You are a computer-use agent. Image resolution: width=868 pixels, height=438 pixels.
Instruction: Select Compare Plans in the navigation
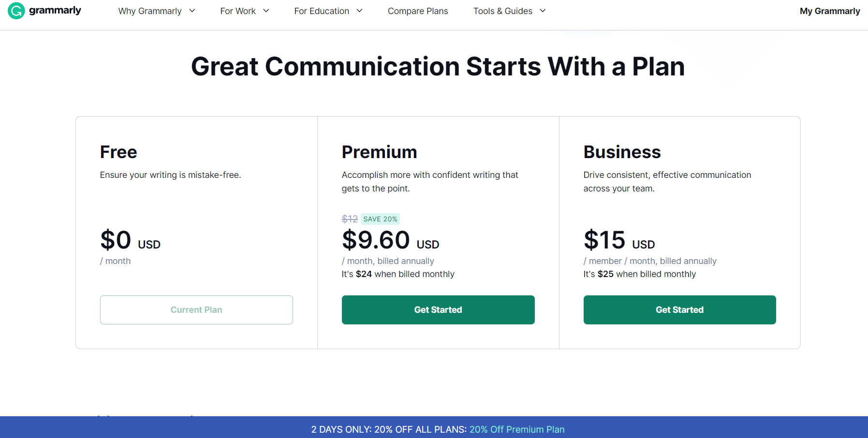(x=417, y=11)
